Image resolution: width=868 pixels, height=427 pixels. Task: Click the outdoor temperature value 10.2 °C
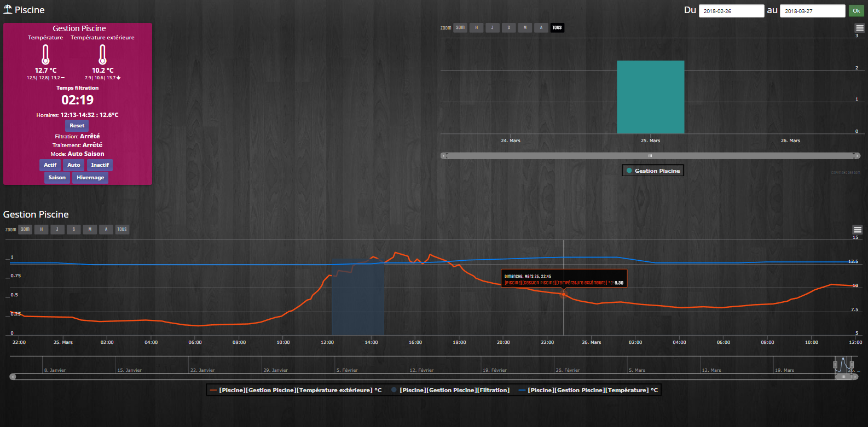coord(103,71)
